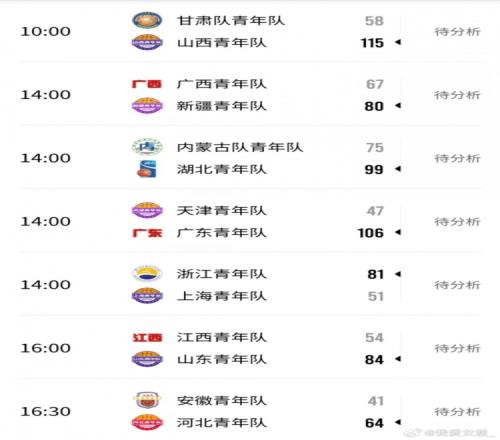Click the 安徽青年队 team logo
This screenshot has width=500, height=440.
(147, 400)
